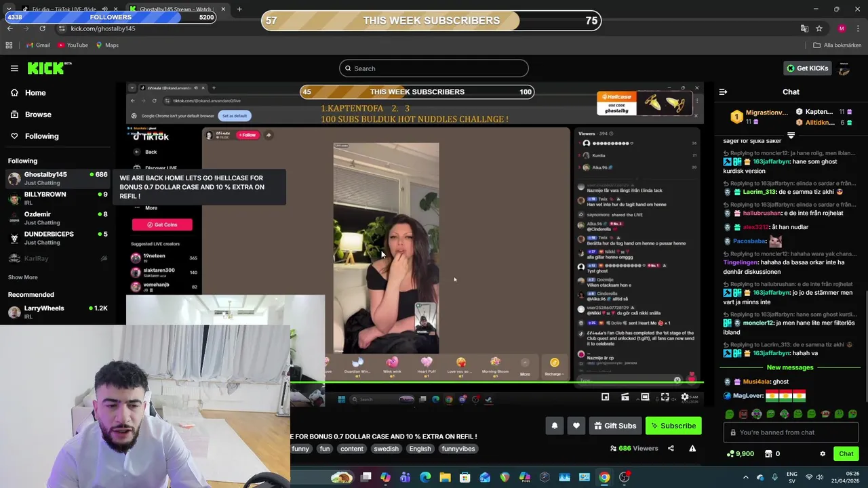Open a new browser tab
Viewport: 868px width, 488px height.
click(x=239, y=9)
